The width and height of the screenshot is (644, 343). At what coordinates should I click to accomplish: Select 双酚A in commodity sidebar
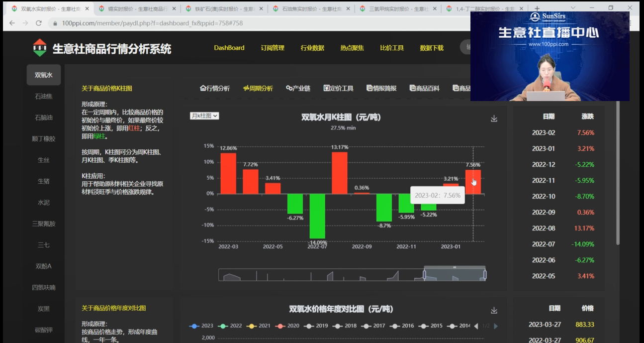[x=44, y=266]
